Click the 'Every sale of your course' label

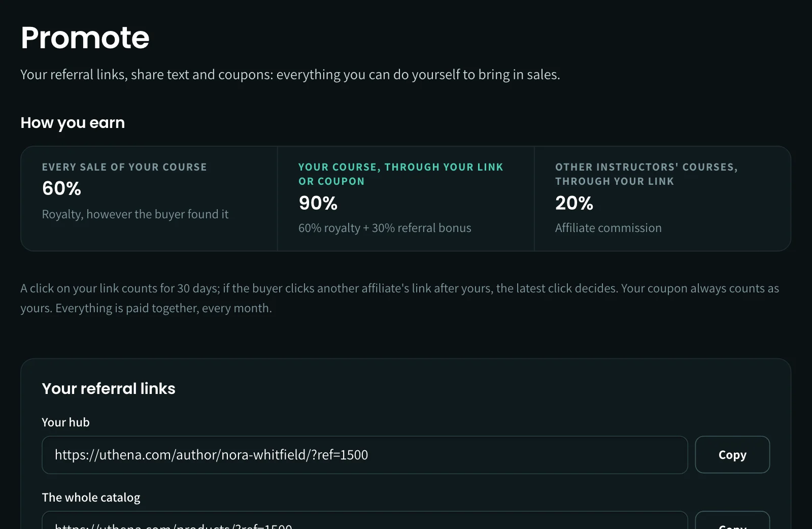click(x=124, y=167)
